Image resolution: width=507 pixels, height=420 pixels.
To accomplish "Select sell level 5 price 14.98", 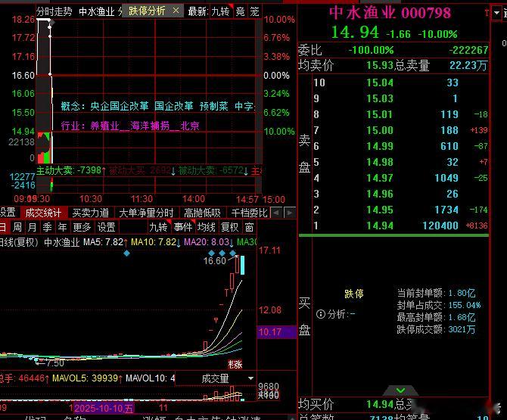I will pyautogui.click(x=380, y=162).
